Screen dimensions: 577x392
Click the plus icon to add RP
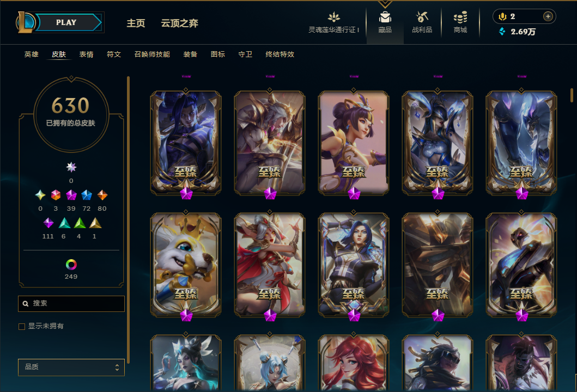(548, 16)
